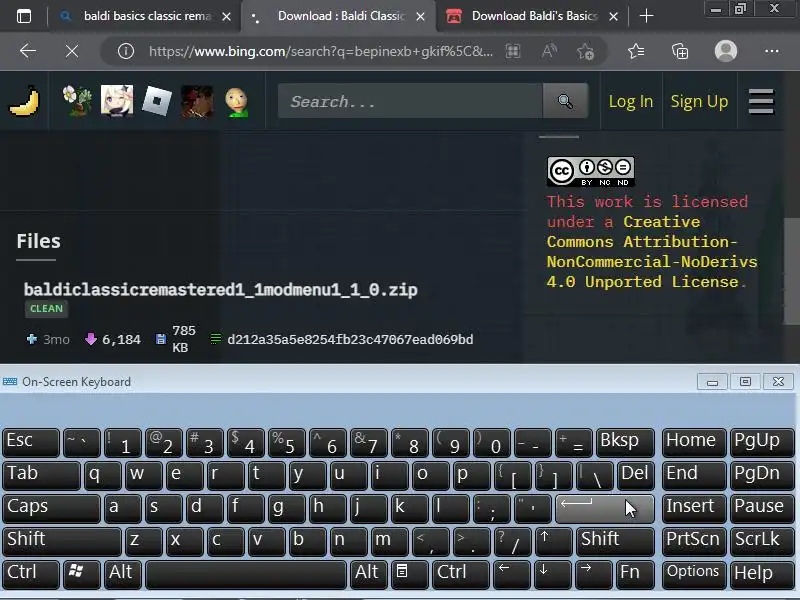Image resolution: width=800 pixels, height=600 pixels.
Task: Open the dark red character game icon
Action: [x=197, y=101]
